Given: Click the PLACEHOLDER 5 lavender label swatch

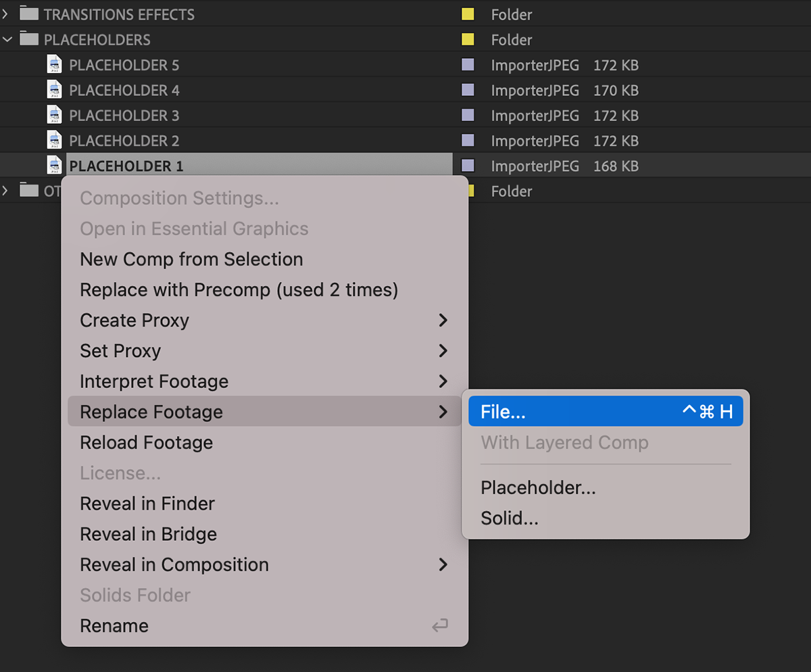Looking at the screenshot, I should point(468,65).
